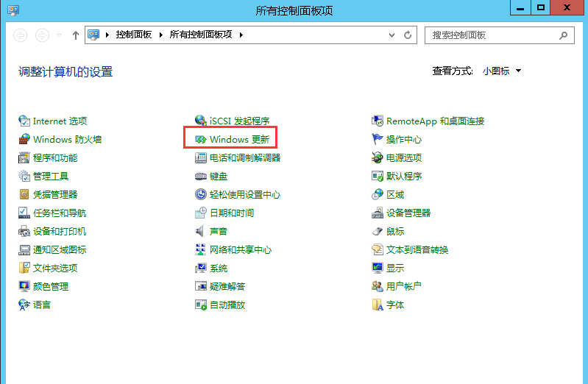Click the 设备管理器 icon
The image size is (588, 384).
[x=378, y=213]
